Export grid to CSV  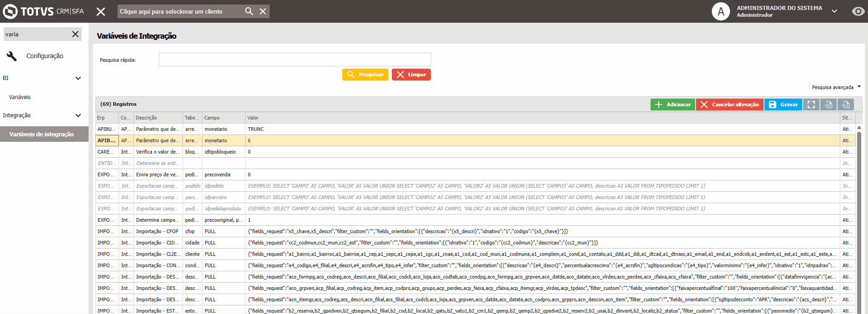click(x=829, y=105)
